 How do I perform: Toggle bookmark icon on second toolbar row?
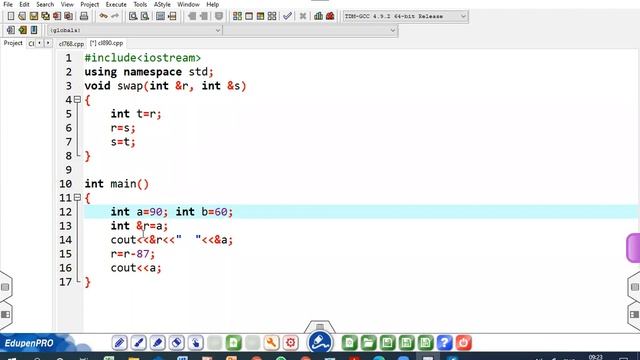tap(22, 30)
